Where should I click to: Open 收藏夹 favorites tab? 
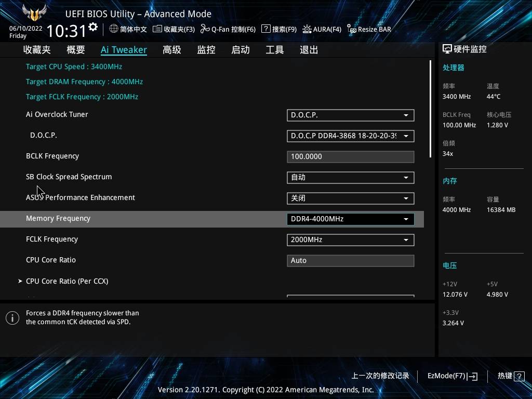click(x=37, y=50)
